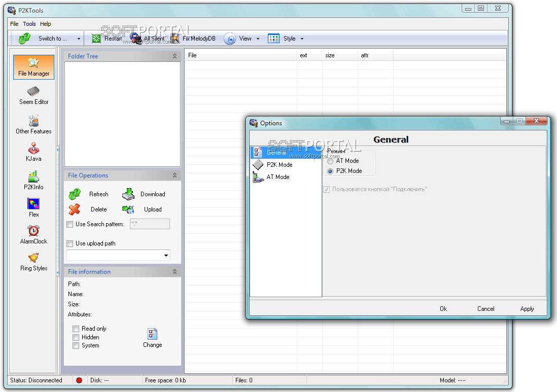Image resolution: width=557 pixels, height=392 pixels.
Task: Click the Download file operation icon
Action: (128, 194)
